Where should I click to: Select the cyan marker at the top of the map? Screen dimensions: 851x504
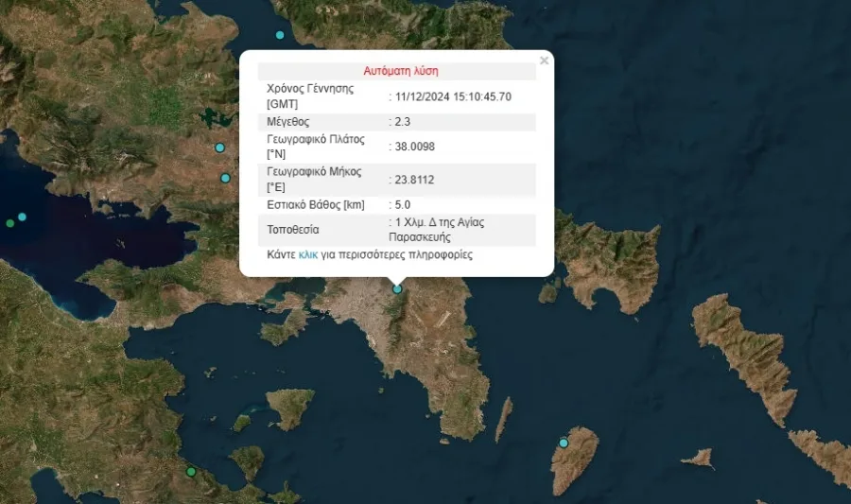tap(280, 35)
